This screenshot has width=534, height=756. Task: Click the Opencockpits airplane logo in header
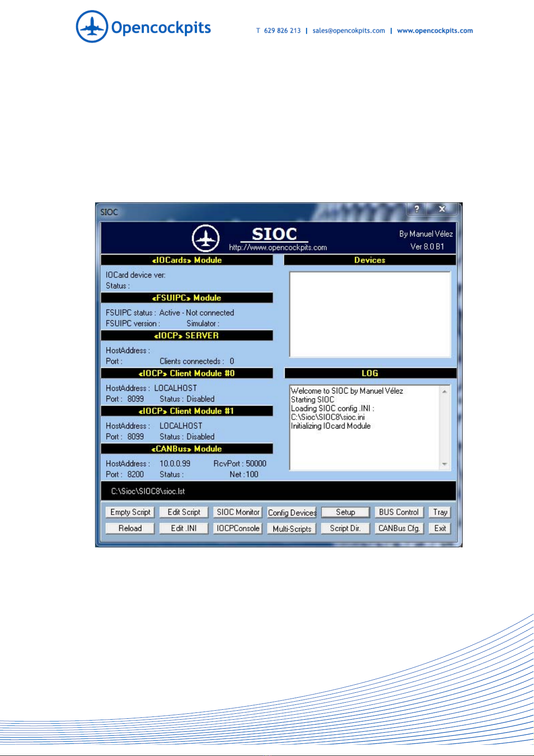[92, 27]
